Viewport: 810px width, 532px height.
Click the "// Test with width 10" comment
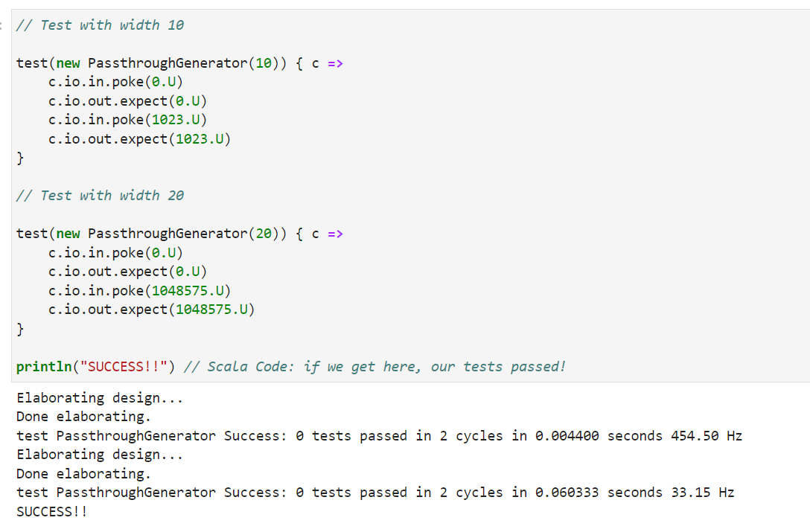[101, 25]
